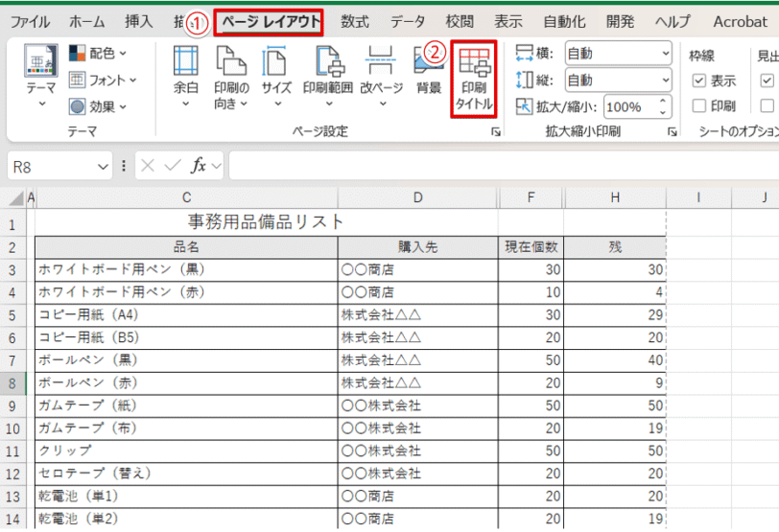This screenshot has height=532, width=779.
Task: Select row 8 header
Action: 12,383
